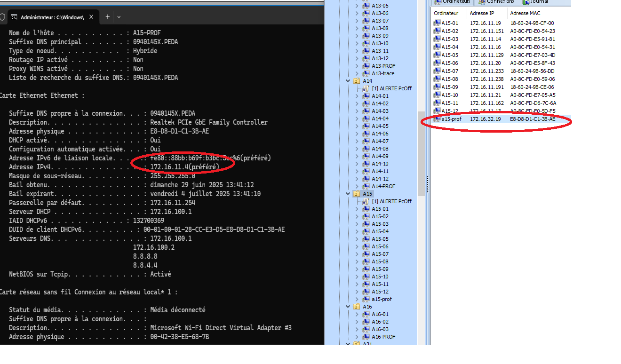Image resolution: width=621 pixels, height=364 pixels.
Task: Click the A15 folder icon
Action: [x=357, y=194]
